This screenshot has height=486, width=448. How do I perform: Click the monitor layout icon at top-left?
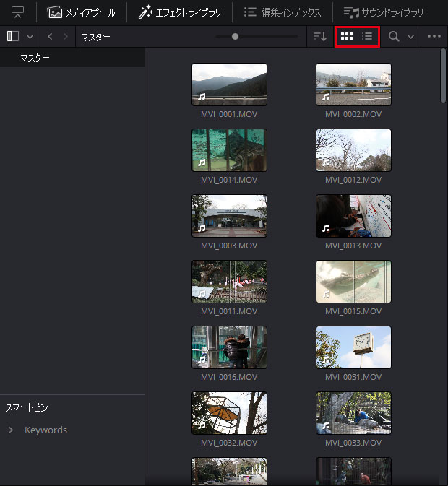tap(17, 12)
